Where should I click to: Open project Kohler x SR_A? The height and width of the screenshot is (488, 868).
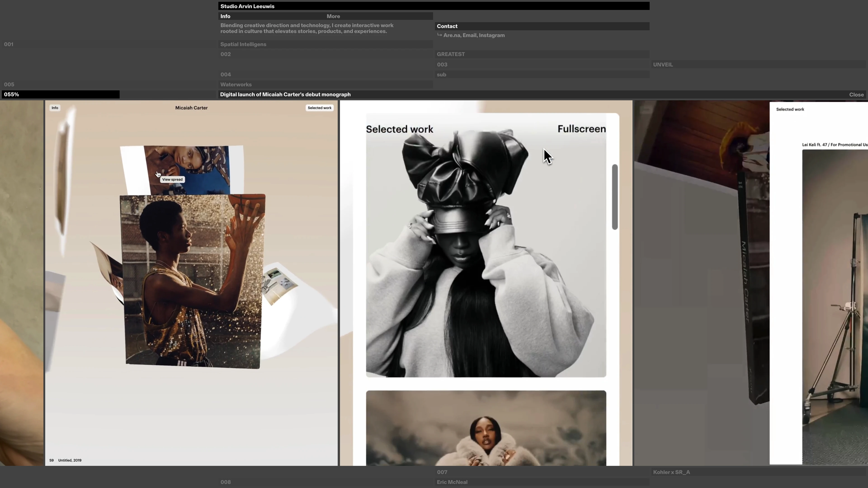(671, 472)
